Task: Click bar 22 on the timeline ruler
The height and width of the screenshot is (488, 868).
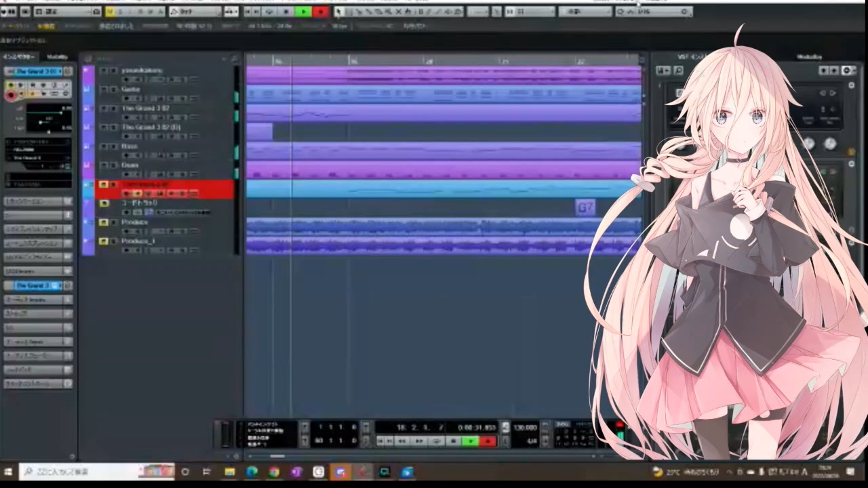Action: [580, 61]
